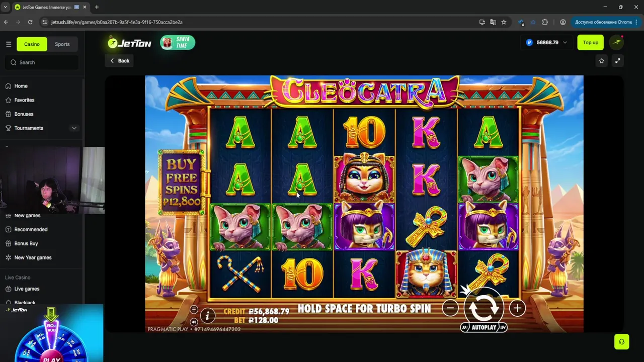Decrease the bet with the minus button
This screenshot has height=362, width=644.
click(450, 308)
